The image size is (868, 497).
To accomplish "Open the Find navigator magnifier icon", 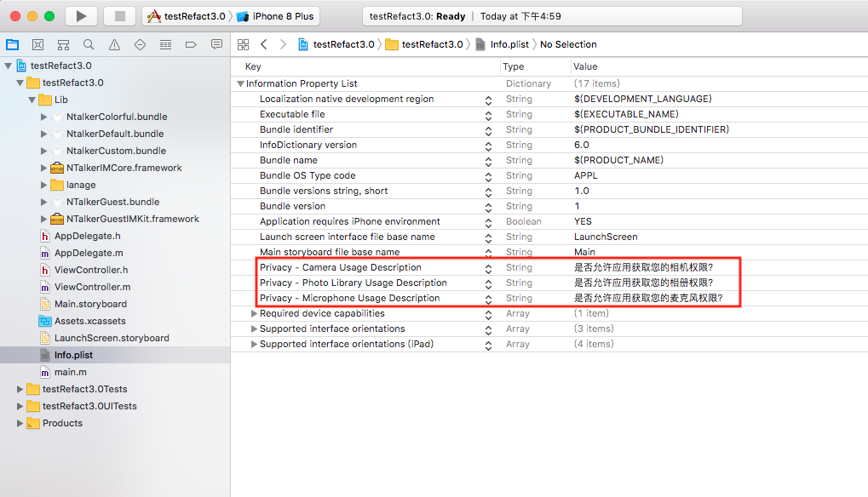I will [89, 44].
